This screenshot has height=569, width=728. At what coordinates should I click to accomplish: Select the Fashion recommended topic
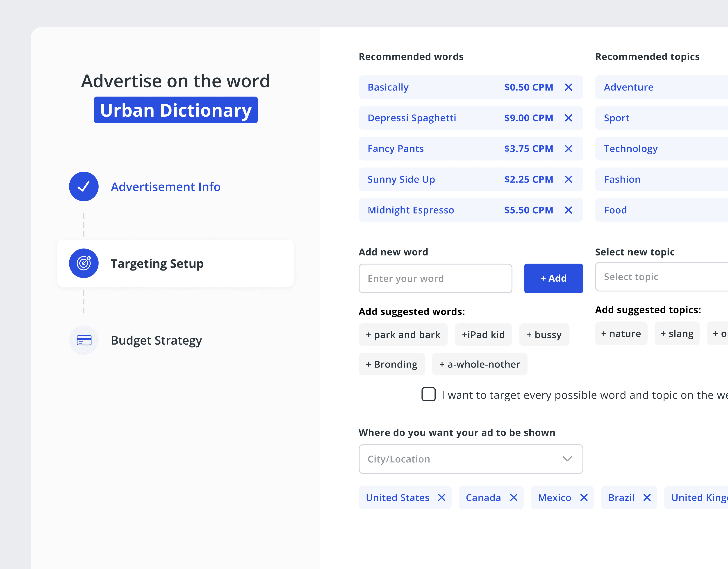(x=661, y=179)
